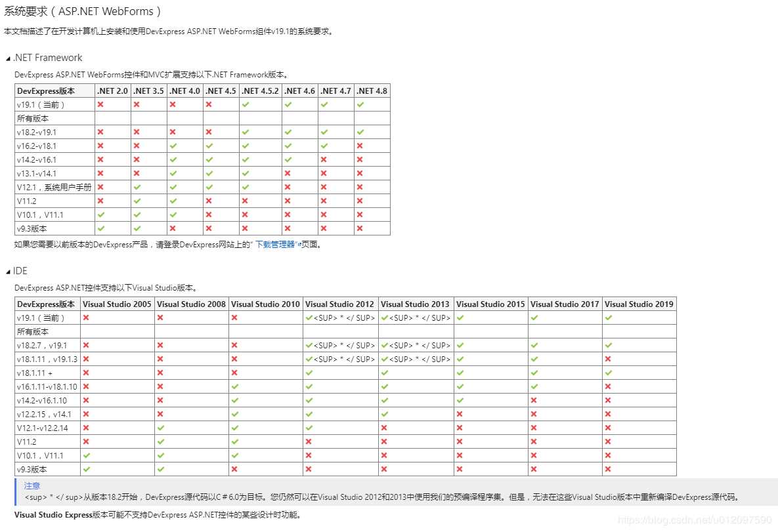This screenshot has width=778, height=532.
Task: Click the 注意 note heading
Action: (x=32, y=485)
